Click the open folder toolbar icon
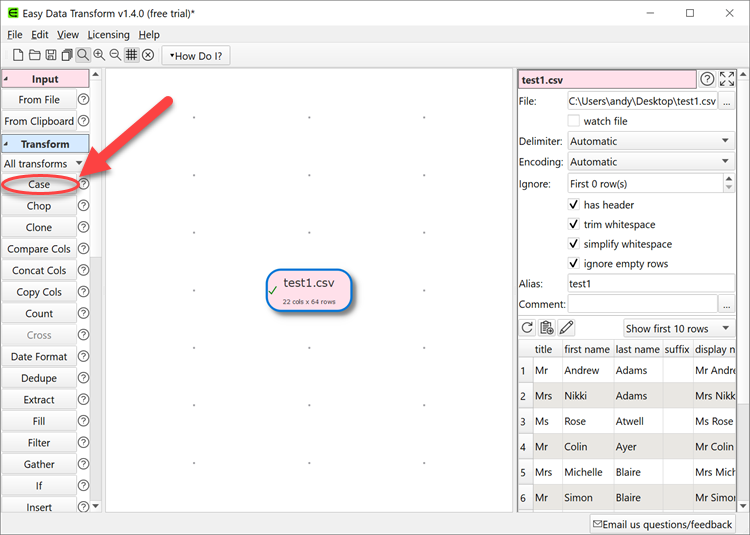Image resolution: width=750 pixels, height=535 pixels. point(34,55)
